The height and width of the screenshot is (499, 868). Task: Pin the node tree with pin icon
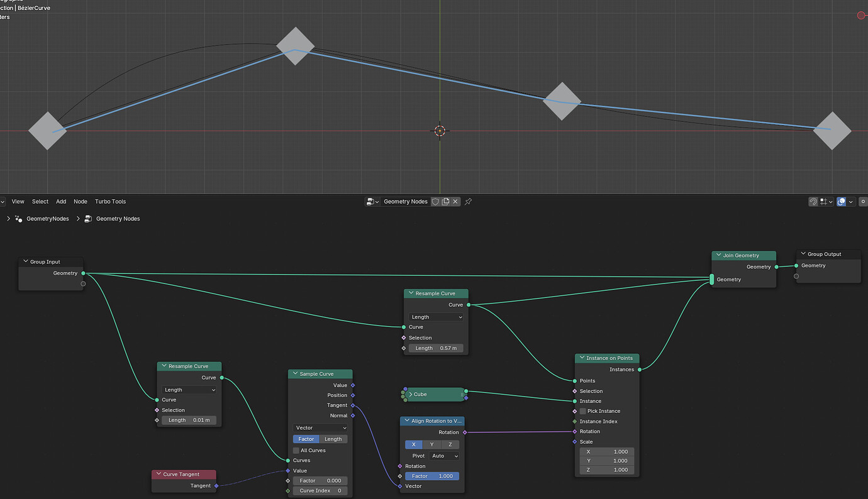click(468, 202)
